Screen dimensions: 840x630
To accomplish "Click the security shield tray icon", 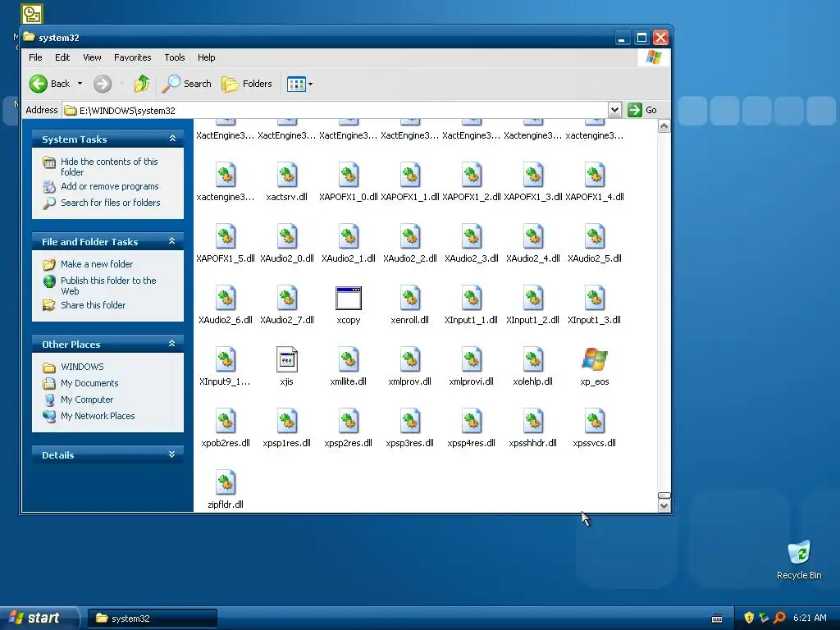I will tap(749, 618).
